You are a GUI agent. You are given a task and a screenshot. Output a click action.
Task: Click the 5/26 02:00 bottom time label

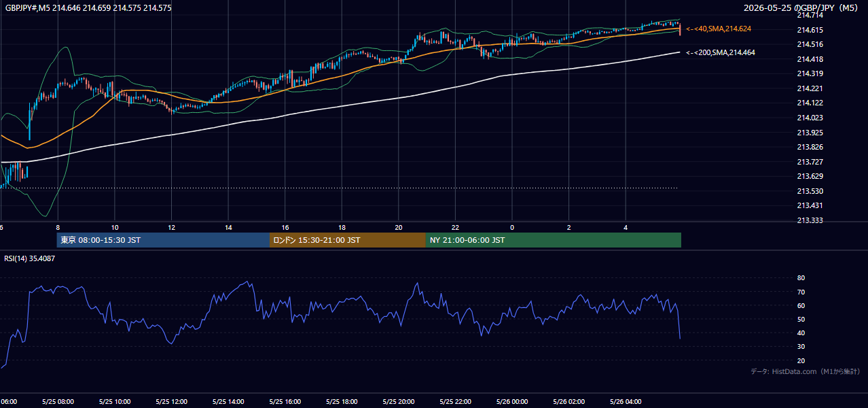click(568, 402)
